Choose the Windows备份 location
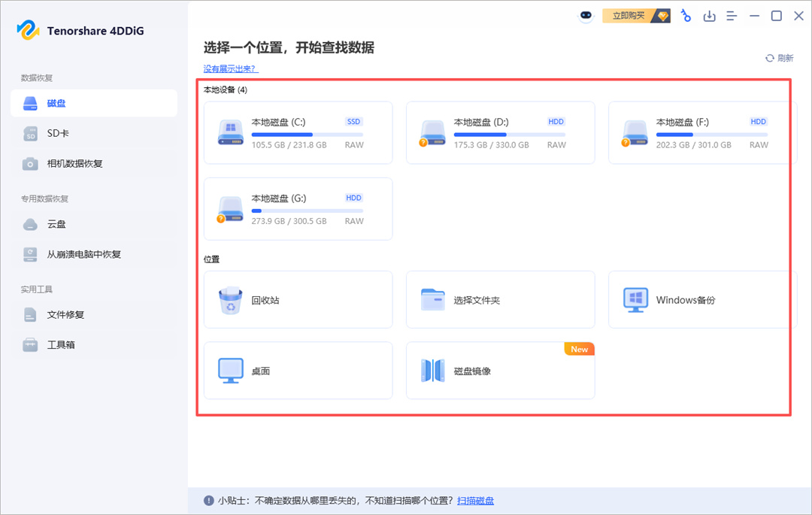 tap(702, 300)
